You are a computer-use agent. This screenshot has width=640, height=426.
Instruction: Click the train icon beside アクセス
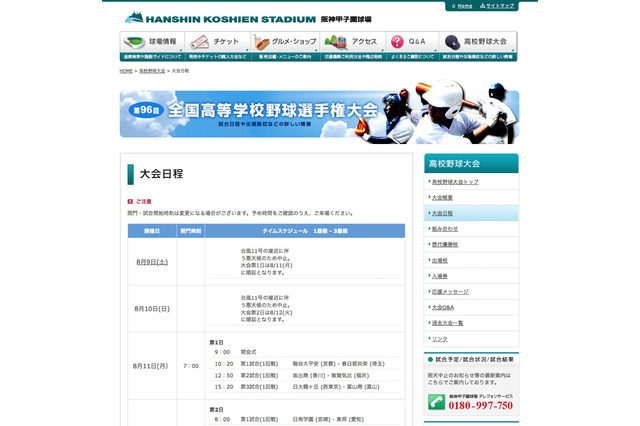point(336,42)
